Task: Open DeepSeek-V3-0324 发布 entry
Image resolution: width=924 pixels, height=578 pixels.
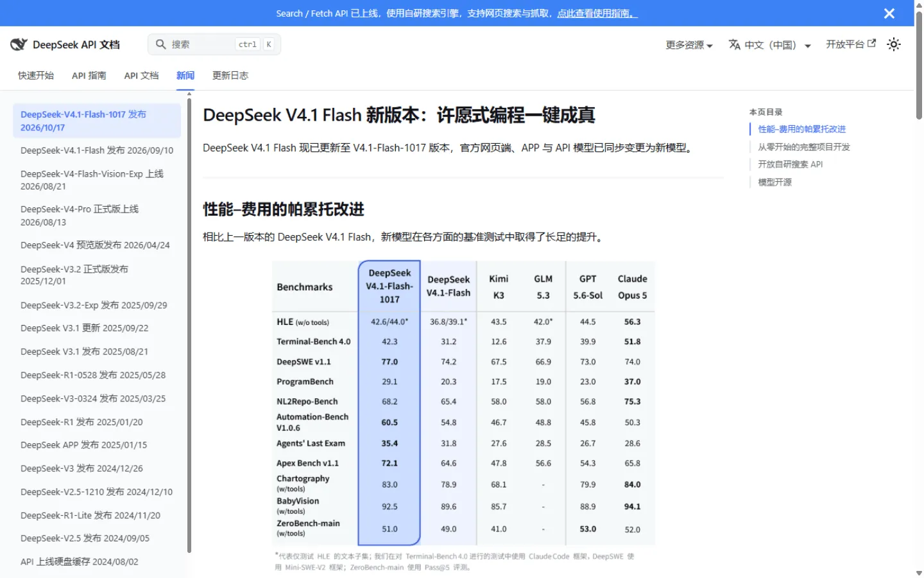Action: click(x=97, y=399)
